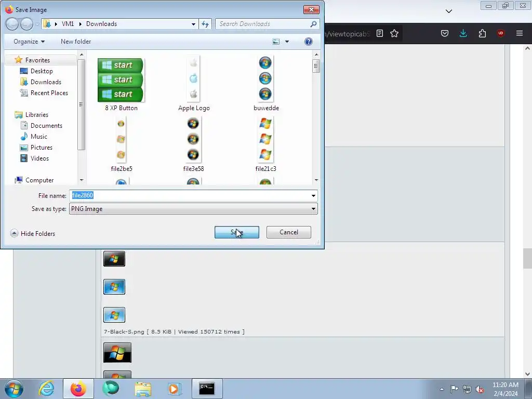The width and height of the screenshot is (532, 399).
Task: Bookmark the page with the star icon
Action: coord(394,33)
